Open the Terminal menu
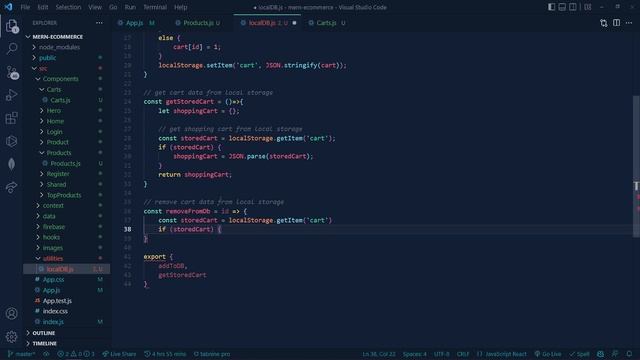Screen dimensions: 640x360 click(155, 7)
